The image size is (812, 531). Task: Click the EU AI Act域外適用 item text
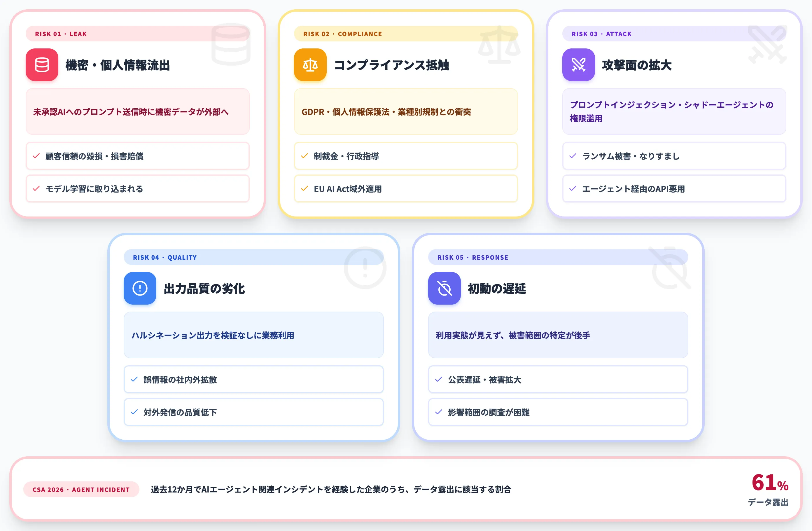tap(348, 189)
